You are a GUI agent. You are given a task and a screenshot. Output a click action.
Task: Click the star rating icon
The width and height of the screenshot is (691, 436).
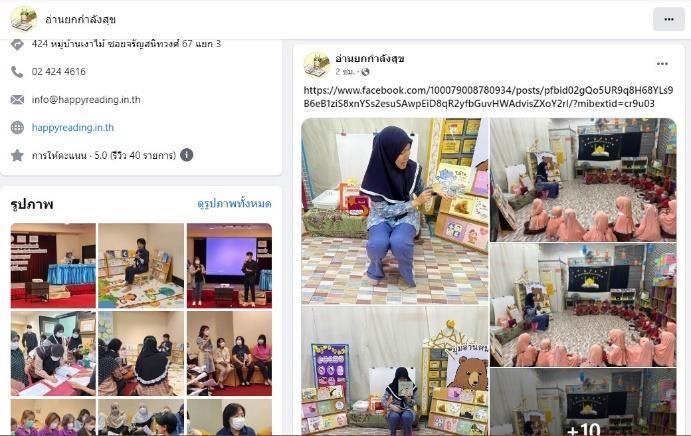pyautogui.click(x=17, y=155)
